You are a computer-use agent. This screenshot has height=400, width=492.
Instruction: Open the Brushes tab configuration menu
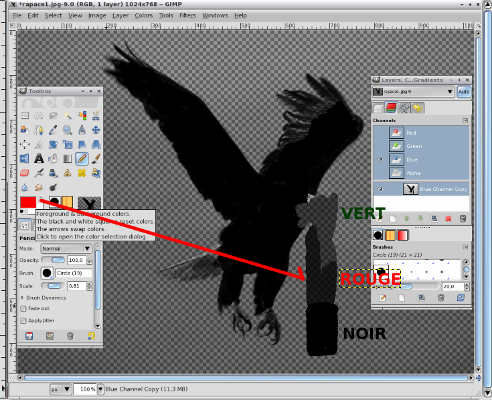point(466,247)
